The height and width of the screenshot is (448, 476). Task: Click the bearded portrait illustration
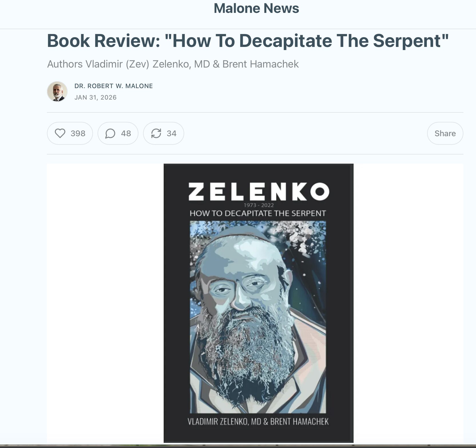[258, 317]
